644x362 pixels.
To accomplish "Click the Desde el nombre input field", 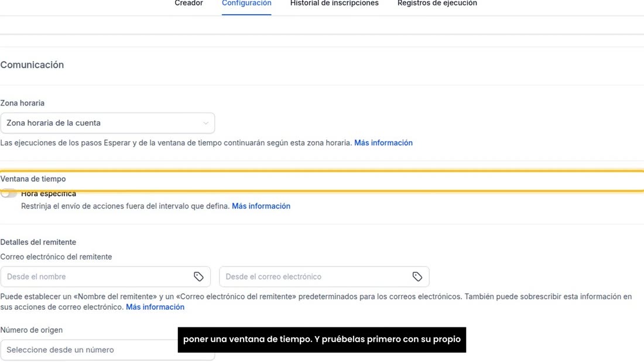I will (x=105, y=276).
